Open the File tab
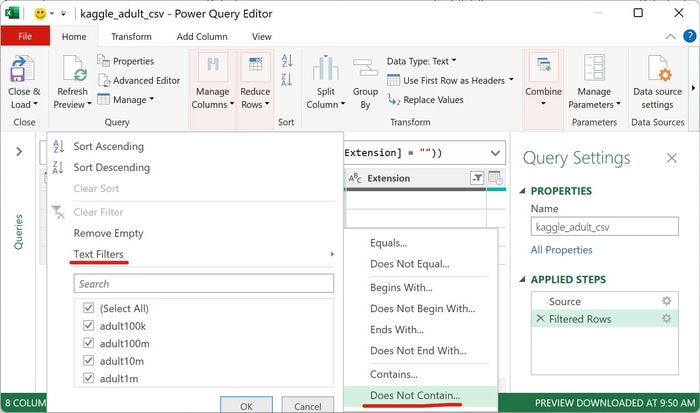The height and width of the screenshot is (413, 700). (25, 36)
